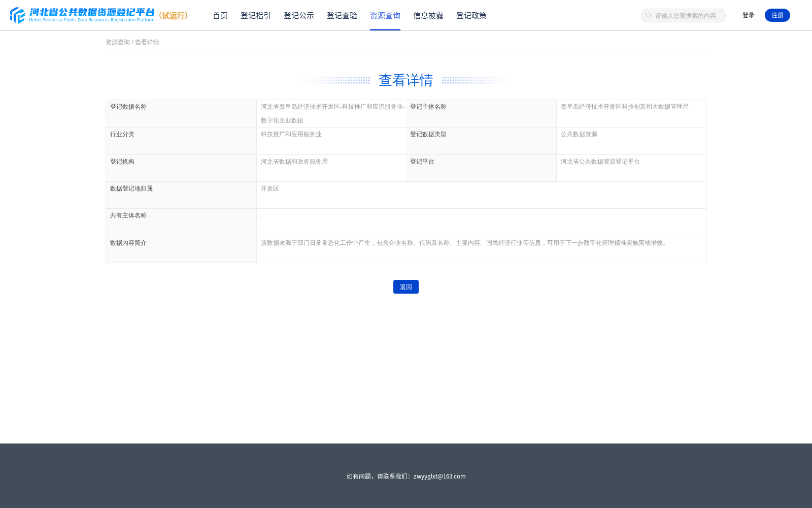
Task: Click the footer contact email text
Action: pyautogui.click(x=439, y=476)
